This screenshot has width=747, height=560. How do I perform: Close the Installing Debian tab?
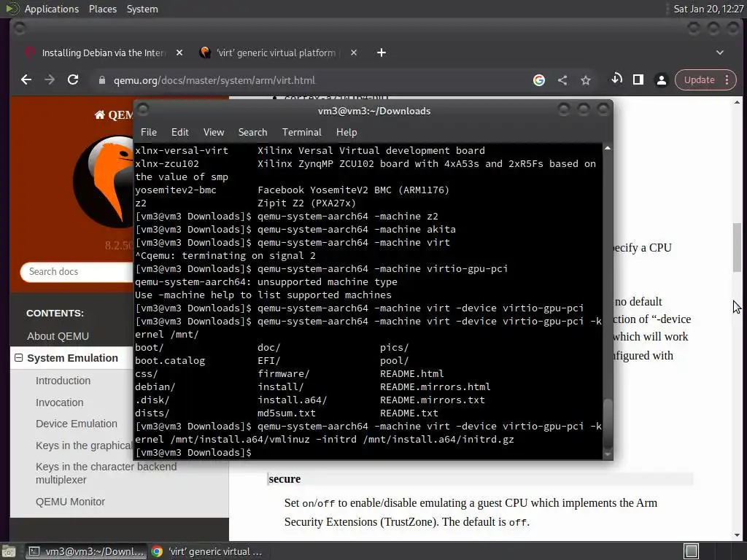point(179,52)
